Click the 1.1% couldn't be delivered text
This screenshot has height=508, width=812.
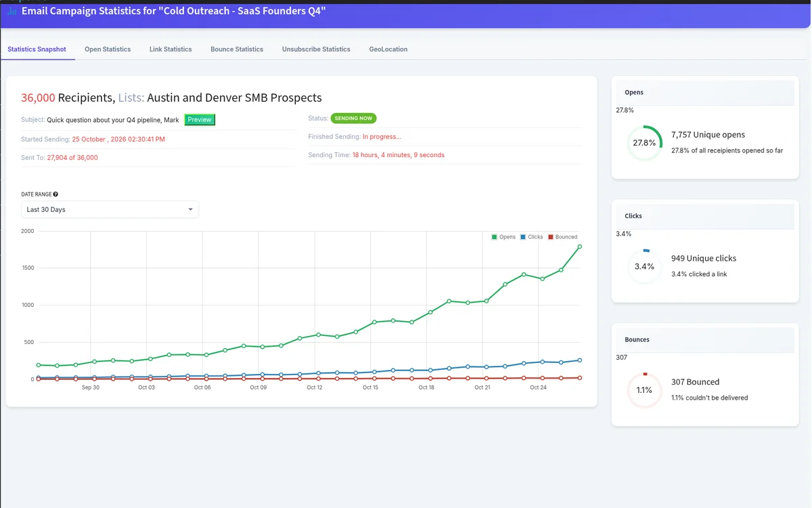pyautogui.click(x=710, y=398)
